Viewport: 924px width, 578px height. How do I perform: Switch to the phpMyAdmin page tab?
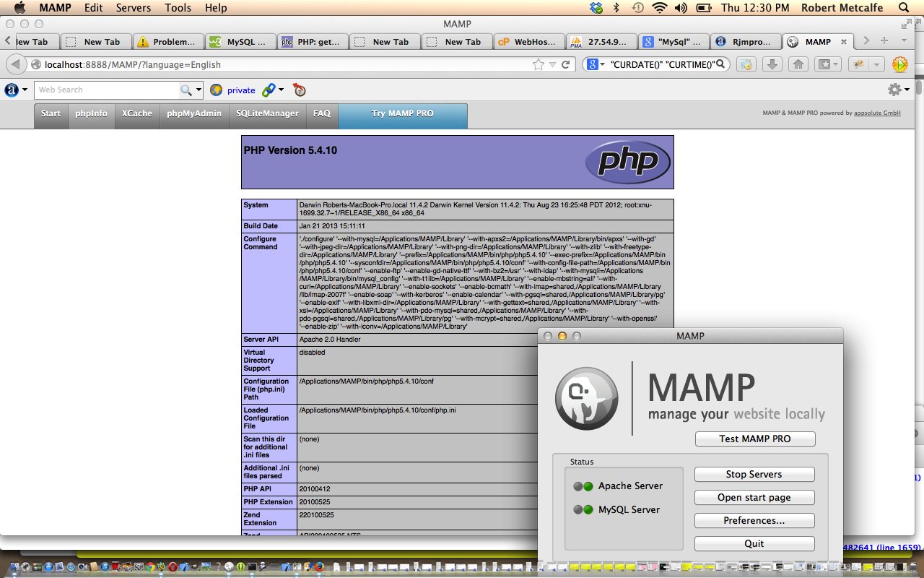point(194,116)
